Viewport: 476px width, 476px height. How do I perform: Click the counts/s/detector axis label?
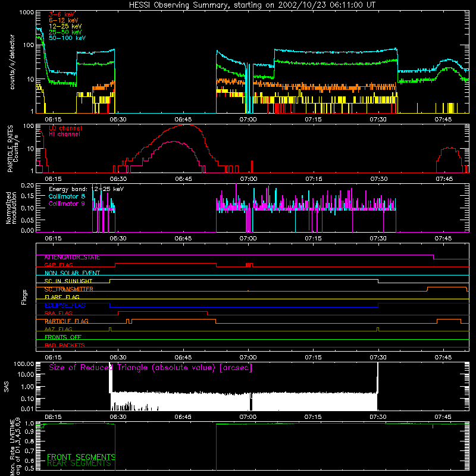(x=12, y=62)
